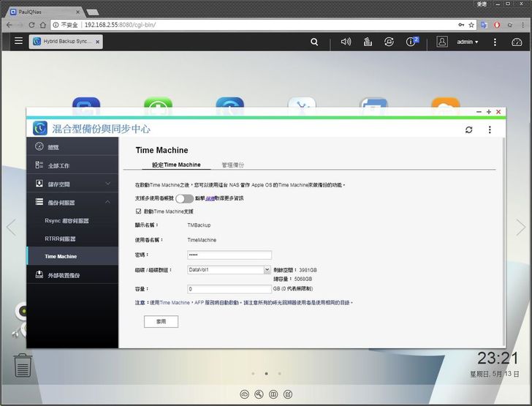Open the volume control speaker icon
532x406 pixels.
(346, 42)
